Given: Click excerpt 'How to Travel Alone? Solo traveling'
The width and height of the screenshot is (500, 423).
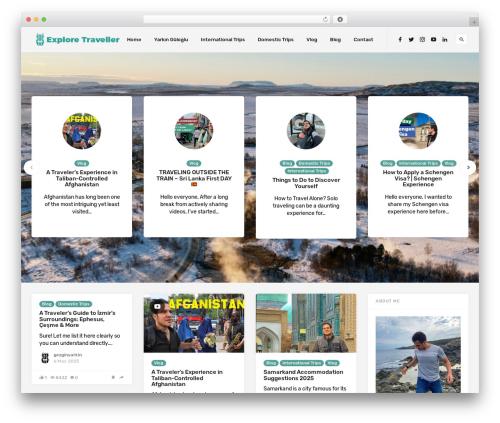Looking at the screenshot, I should tap(306, 206).
